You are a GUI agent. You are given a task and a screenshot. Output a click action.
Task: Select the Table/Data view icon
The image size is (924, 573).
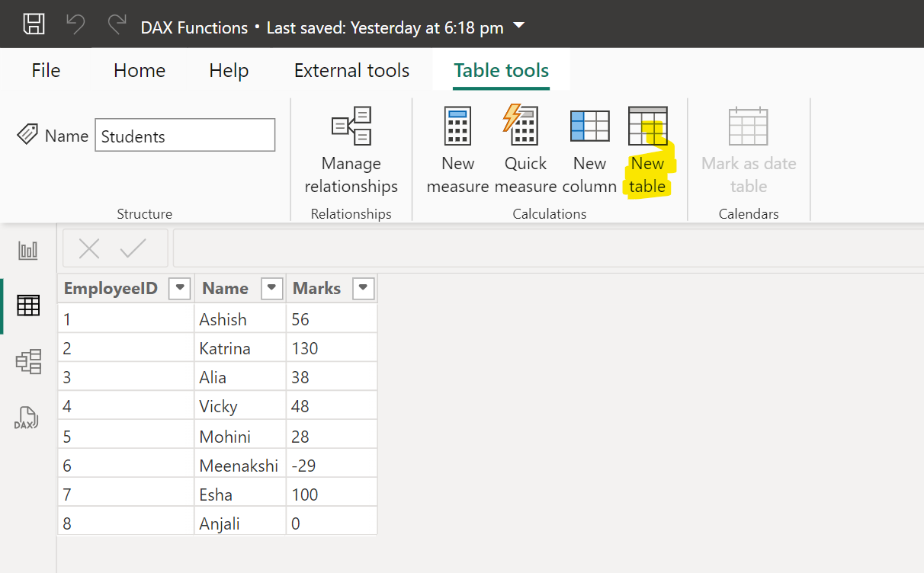pos(28,305)
